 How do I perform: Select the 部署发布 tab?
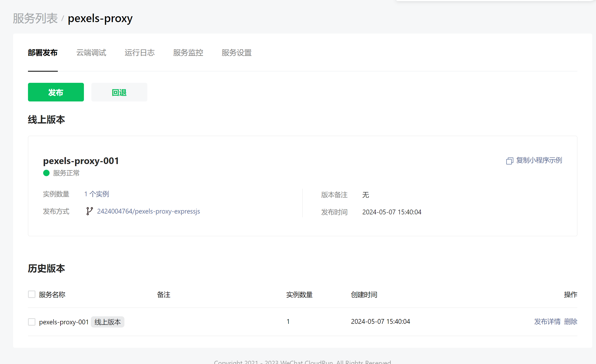(43, 53)
